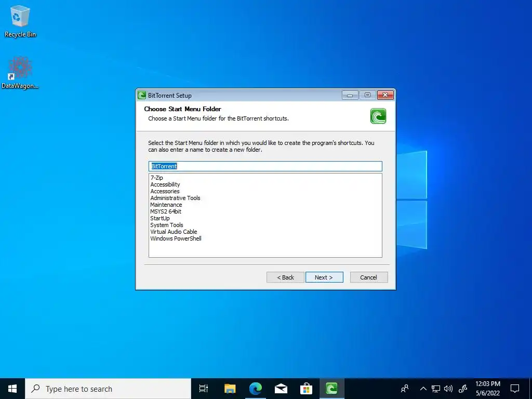Cancel the BitTorrent setup
The image size is (532, 399).
click(369, 277)
